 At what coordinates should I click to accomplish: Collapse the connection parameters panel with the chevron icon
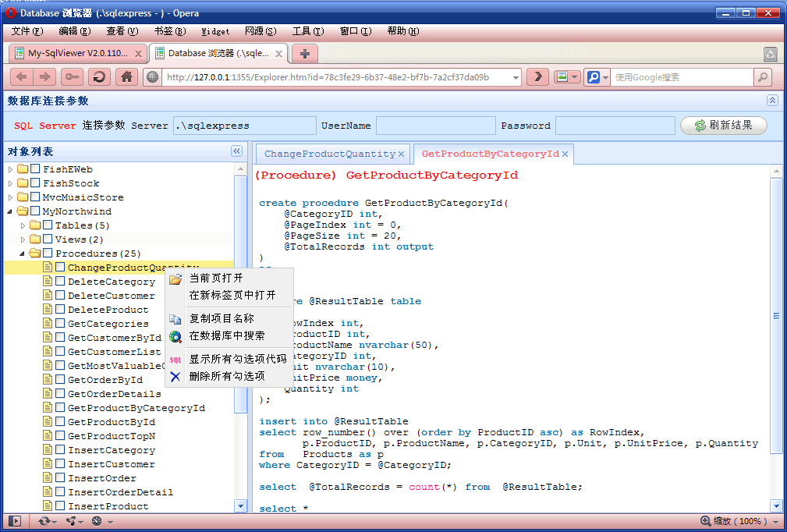pos(772,101)
